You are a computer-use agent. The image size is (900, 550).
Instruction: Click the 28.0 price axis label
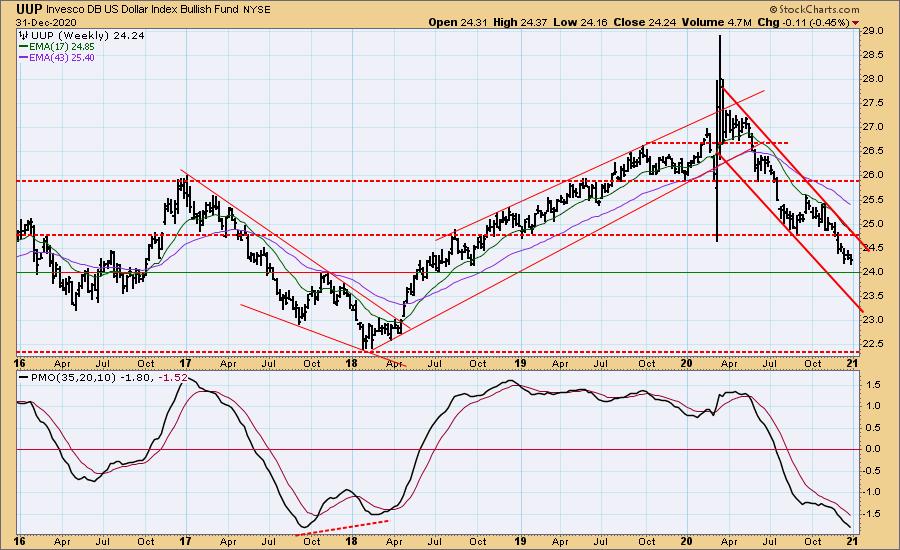click(872, 79)
